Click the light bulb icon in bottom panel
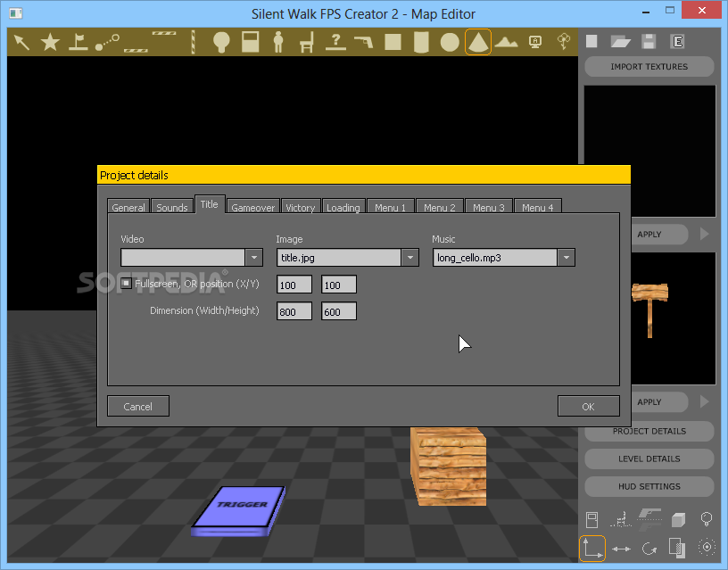 click(x=707, y=519)
